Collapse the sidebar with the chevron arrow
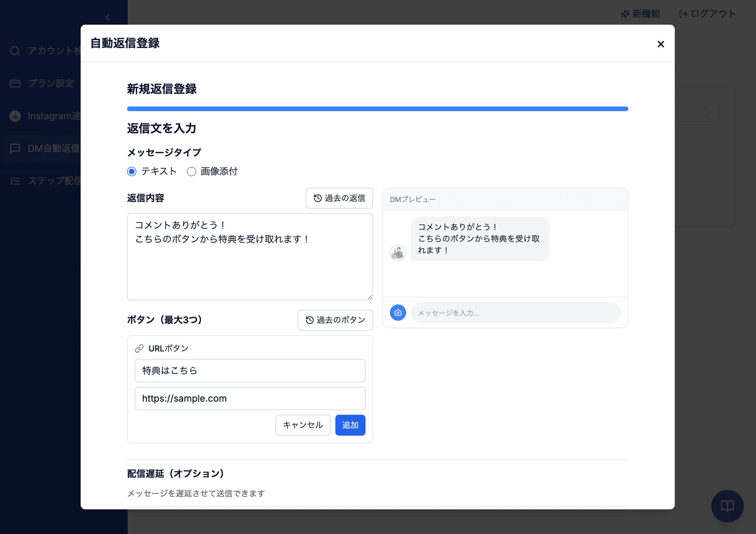The image size is (756, 534). (x=107, y=17)
